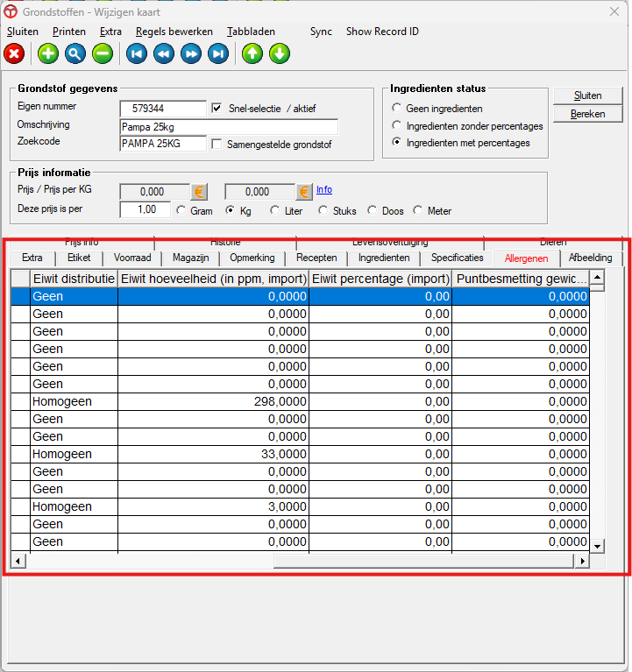The width and height of the screenshot is (632, 672).
Task: Go to previous record icon
Action: coord(164,54)
